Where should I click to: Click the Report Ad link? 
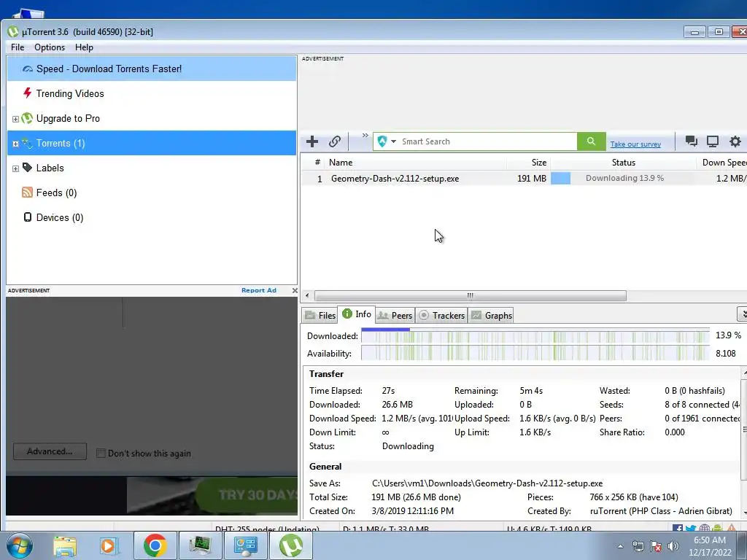click(259, 290)
